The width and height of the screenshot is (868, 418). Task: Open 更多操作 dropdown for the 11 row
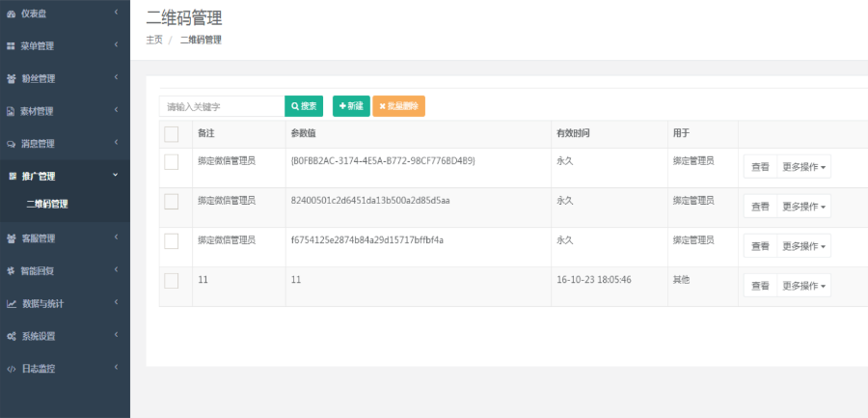(x=803, y=286)
